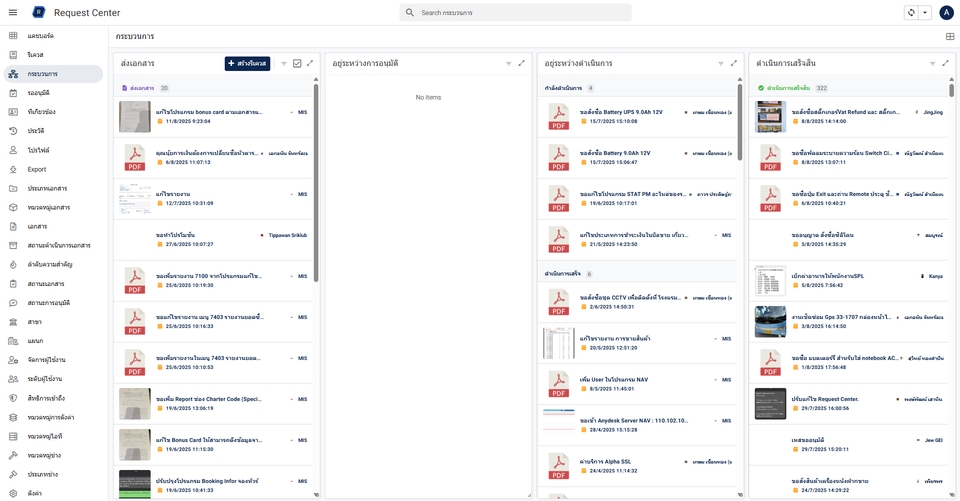Open the dropdown arrow beside refresh
This screenshot has height=501, width=960.
coord(925,13)
